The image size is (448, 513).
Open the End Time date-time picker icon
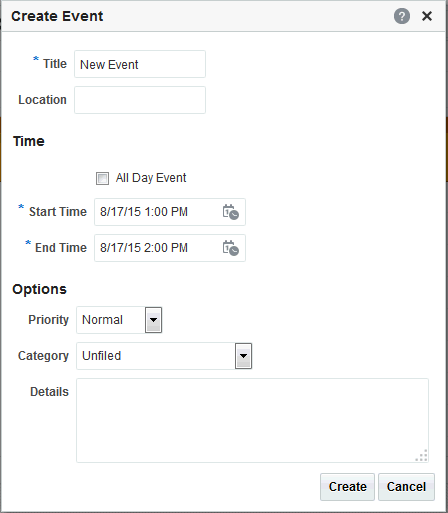pos(231,248)
